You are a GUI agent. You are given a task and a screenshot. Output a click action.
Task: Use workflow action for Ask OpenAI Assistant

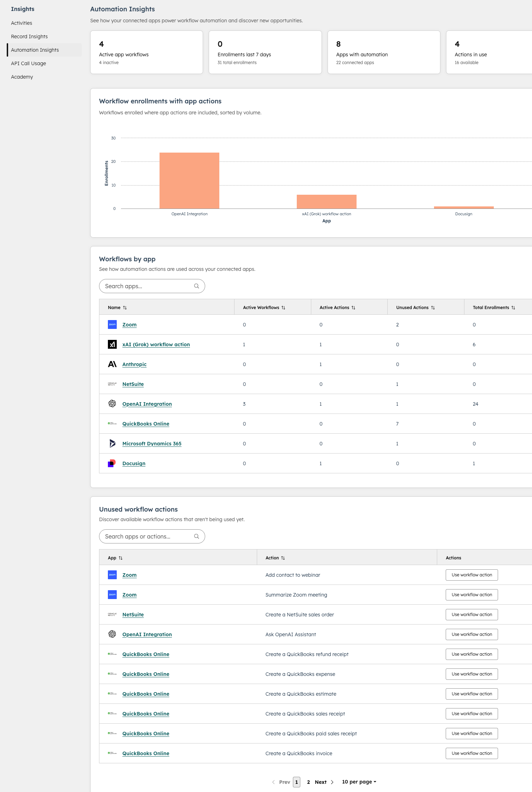[472, 634]
